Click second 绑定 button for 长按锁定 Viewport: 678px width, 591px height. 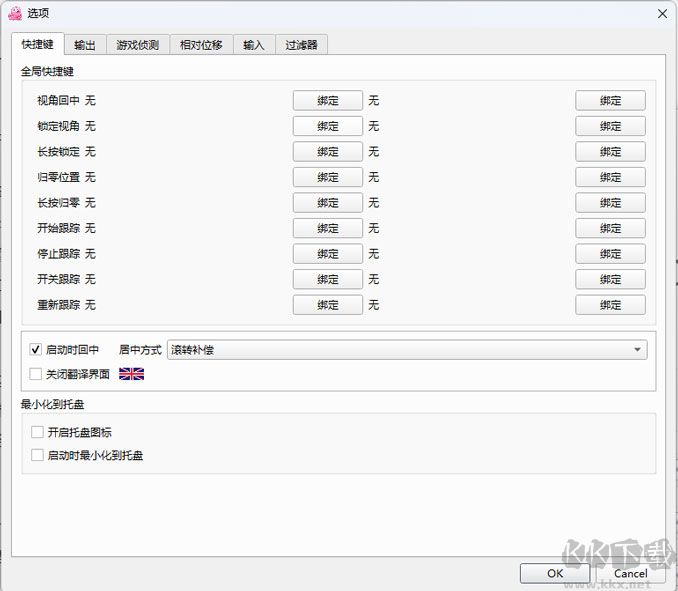pos(610,151)
